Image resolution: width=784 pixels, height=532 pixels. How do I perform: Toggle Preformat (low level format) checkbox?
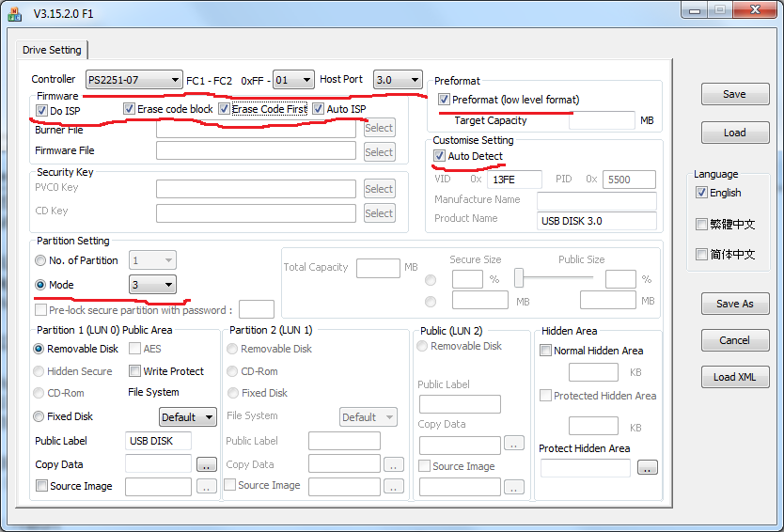click(444, 99)
